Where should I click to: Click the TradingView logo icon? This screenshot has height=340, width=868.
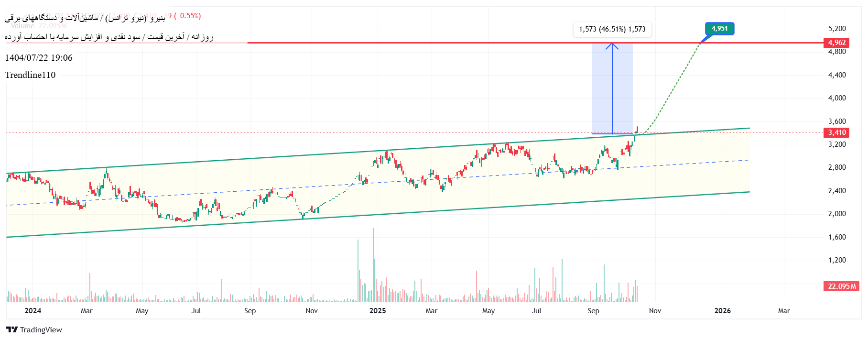(x=12, y=329)
